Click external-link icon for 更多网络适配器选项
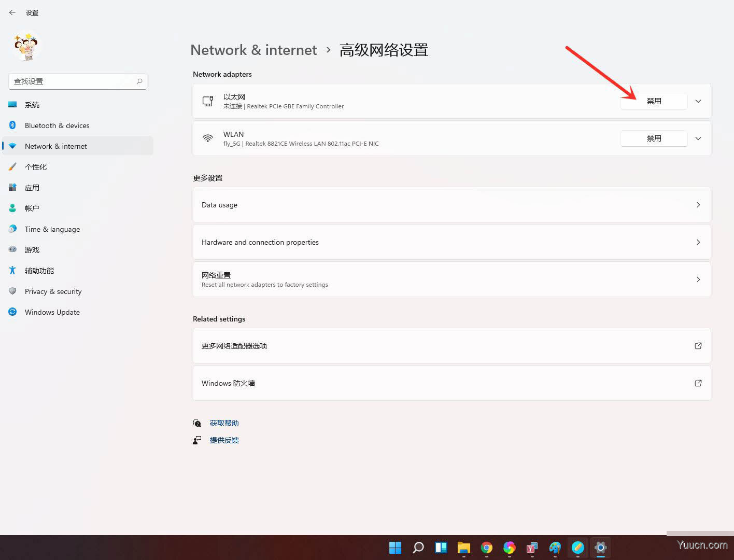734x560 pixels. 698,346
